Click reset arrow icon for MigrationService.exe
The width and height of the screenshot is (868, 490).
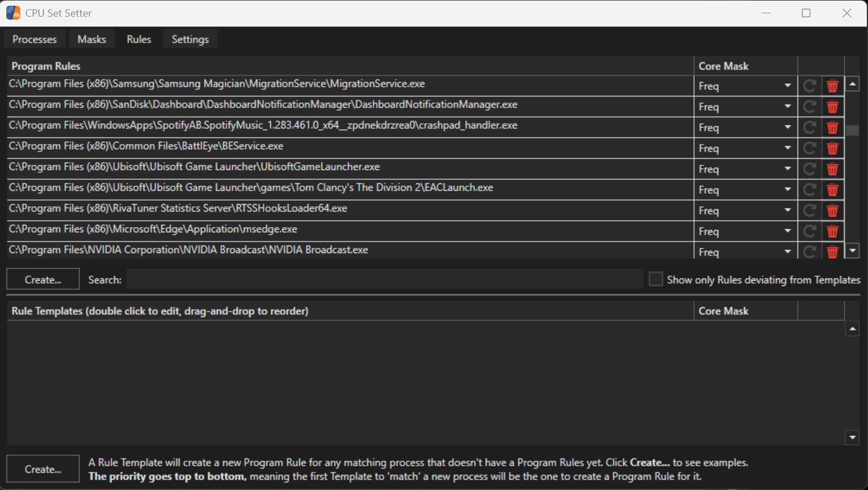pos(810,86)
